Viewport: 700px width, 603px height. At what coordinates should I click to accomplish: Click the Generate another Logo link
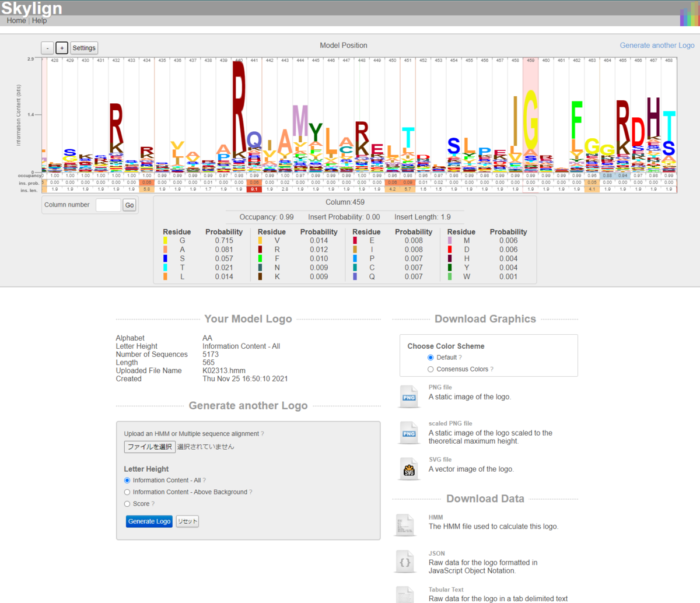click(x=657, y=45)
